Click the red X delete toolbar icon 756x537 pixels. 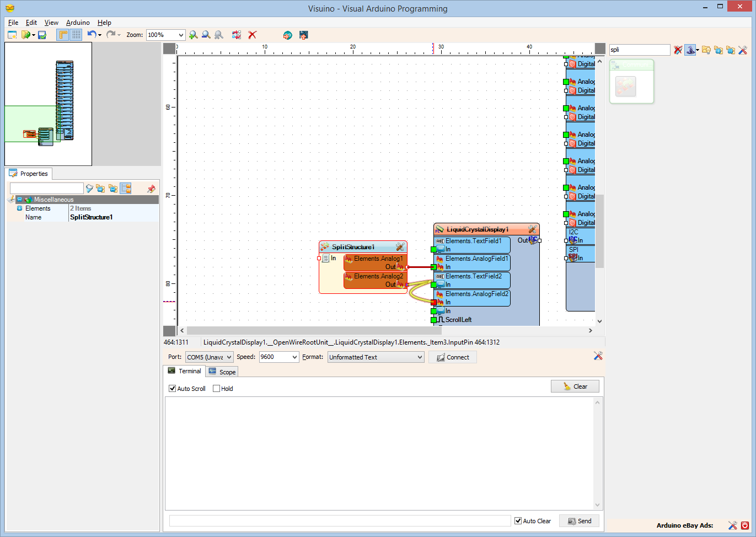pos(253,35)
